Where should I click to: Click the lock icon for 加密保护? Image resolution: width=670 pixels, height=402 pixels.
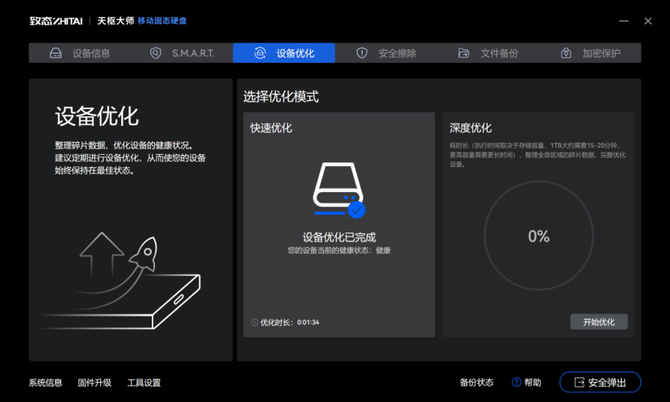(x=566, y=53)
